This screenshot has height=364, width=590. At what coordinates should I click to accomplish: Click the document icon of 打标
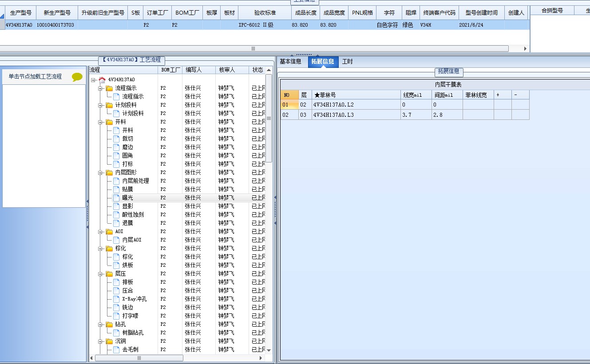point(116,164)
